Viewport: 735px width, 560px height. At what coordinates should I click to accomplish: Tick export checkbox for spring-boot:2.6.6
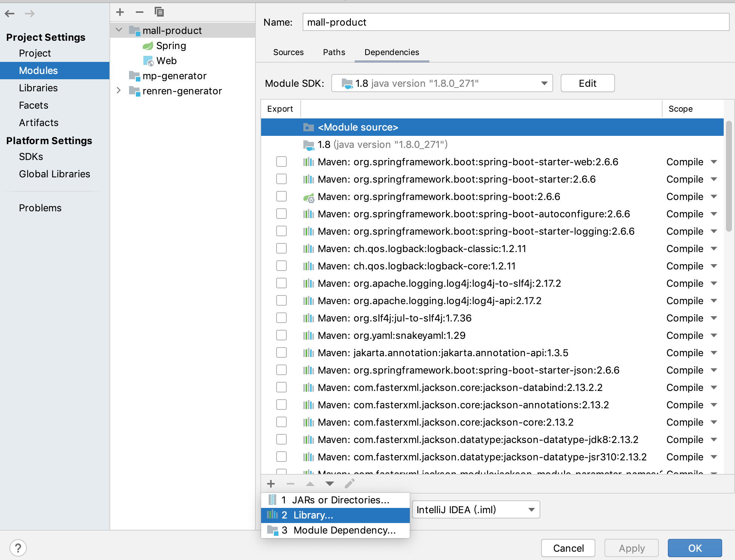(x=281, y=196)
